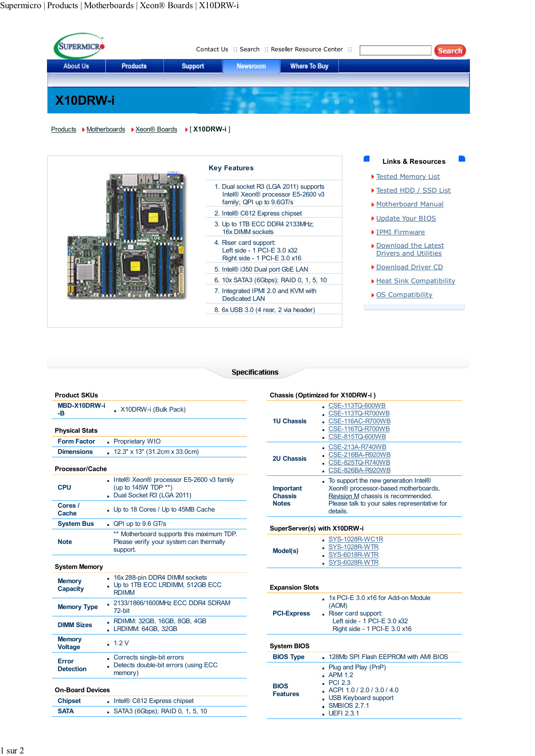Open SuperServer SYS-6028R-WTR link
The height and width of the screenshot is (756, 535).
point(354,562)
